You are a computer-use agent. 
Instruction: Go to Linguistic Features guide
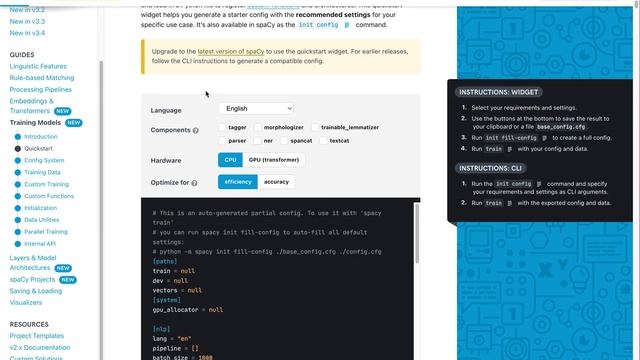tap(38, 66)
